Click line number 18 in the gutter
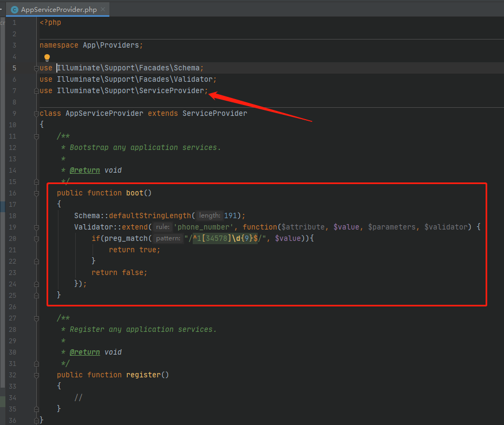Screen dimensions: 504x425 click(12, 215)
